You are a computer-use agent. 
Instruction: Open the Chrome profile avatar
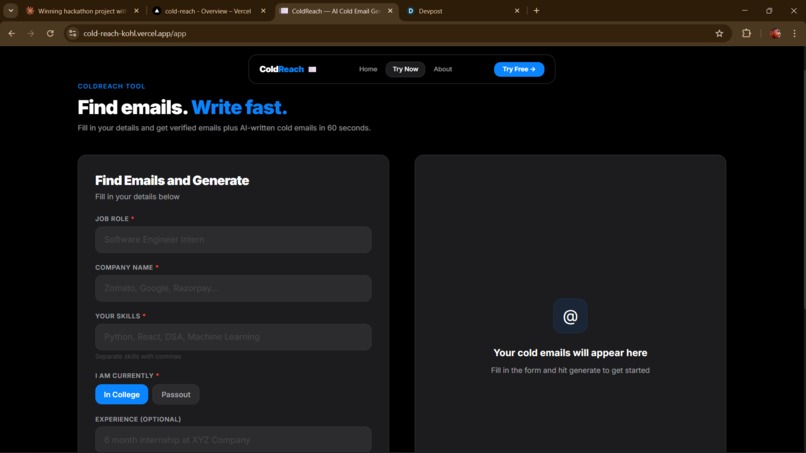[775, 33]
